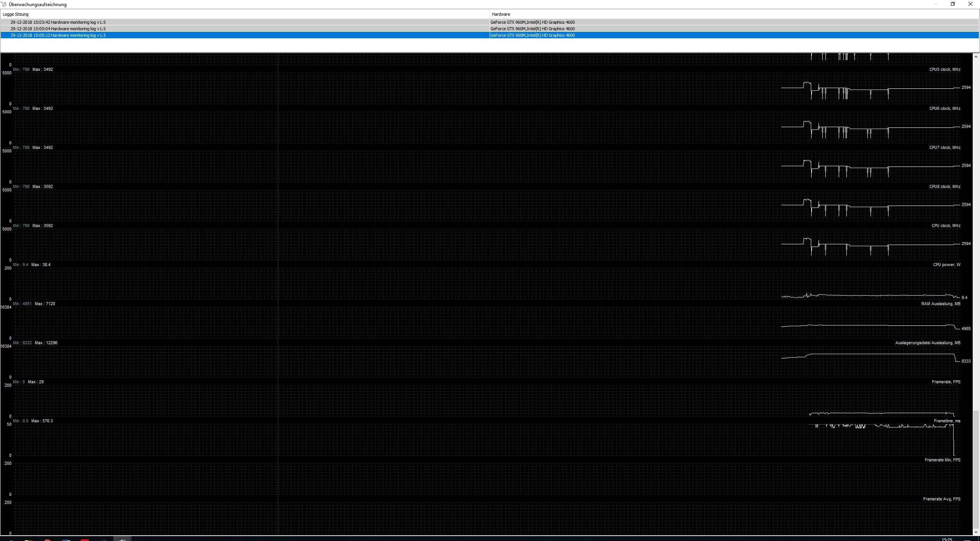Click the scrollbar up arrow beside the graphs
Image resolution: width=980 pixels, height=541 pixels.
pyautogui.click(x=976, y=57)
